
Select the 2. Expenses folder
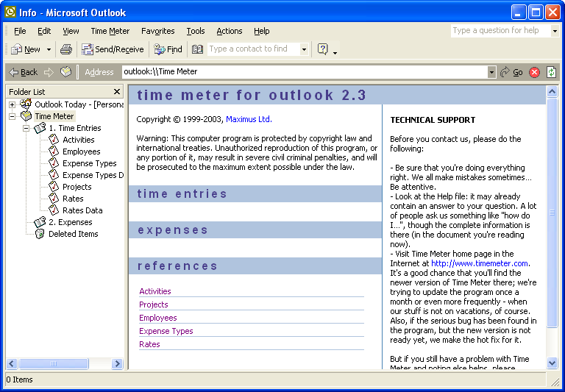[x=71, y=222]
